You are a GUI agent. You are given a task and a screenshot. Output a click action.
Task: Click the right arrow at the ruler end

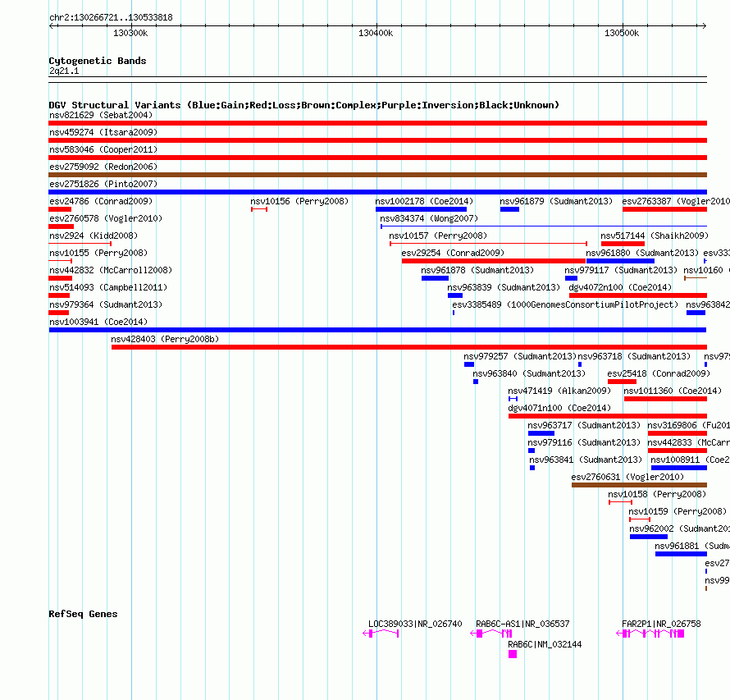[704, 25]
